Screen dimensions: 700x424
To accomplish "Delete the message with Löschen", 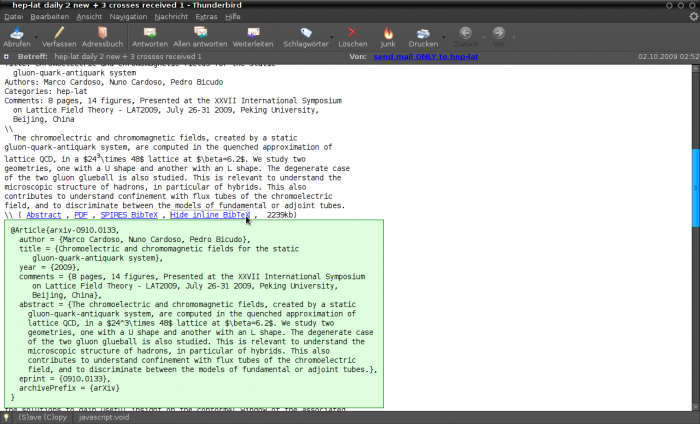I will [x=353, y=37].
